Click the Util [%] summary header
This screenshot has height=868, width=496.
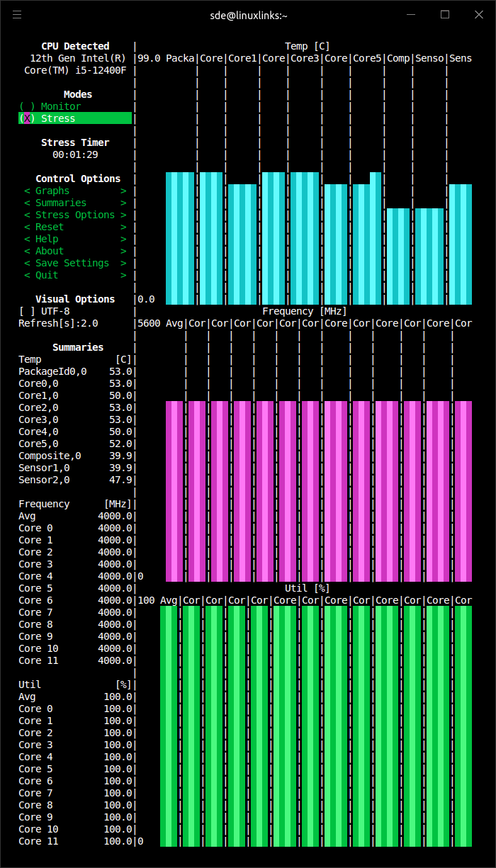coord(75,684)
